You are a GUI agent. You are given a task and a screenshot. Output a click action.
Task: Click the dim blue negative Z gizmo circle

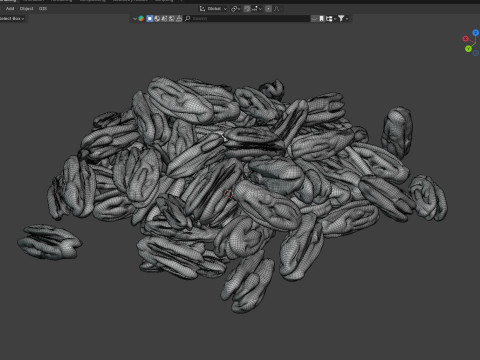[x=476, y=53]
